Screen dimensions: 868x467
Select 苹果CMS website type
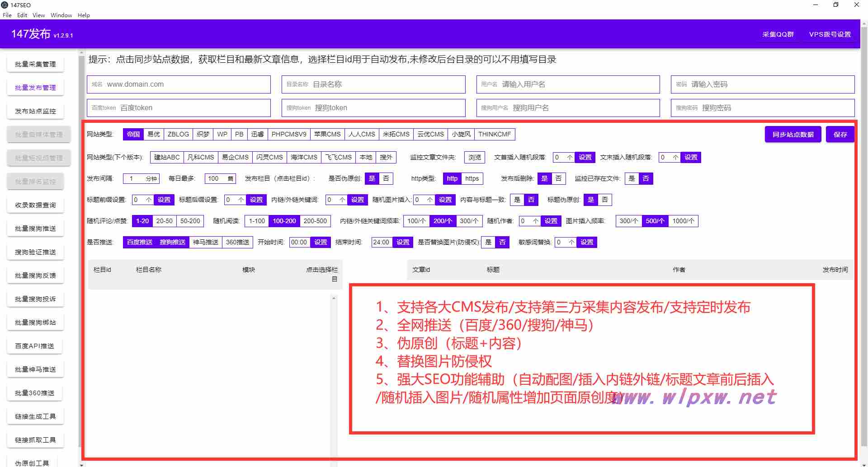pos(327,134)
